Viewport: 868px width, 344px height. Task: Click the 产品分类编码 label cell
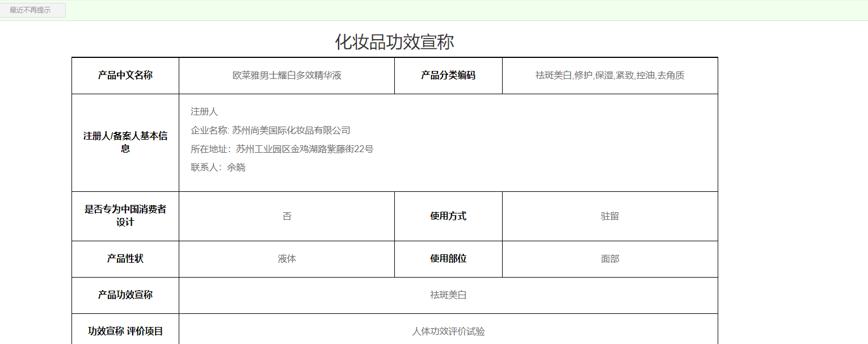click(448, 75)
